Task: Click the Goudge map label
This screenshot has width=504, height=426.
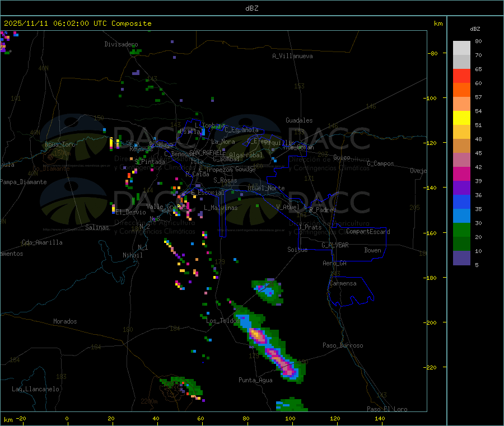Action: click(245, 169)
